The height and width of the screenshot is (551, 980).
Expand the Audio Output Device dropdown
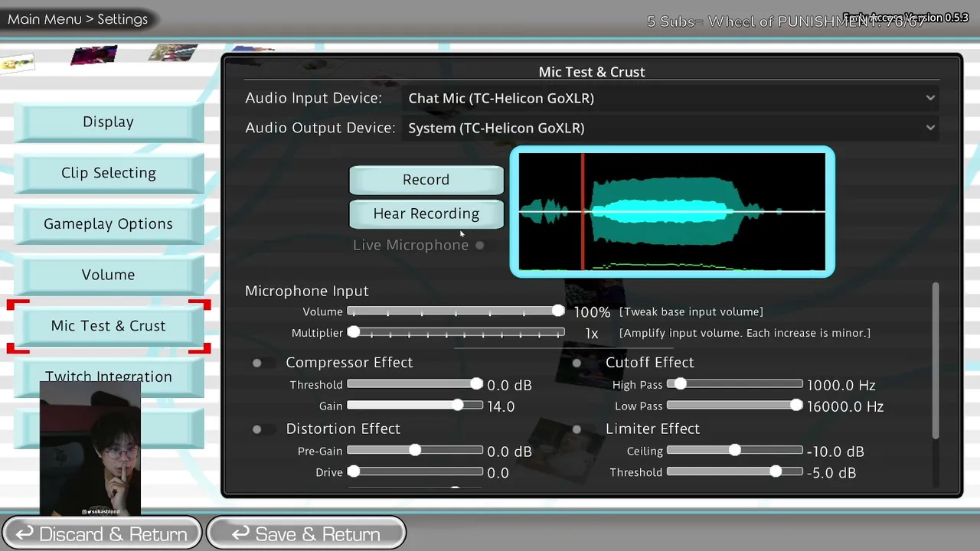(671, 128)
